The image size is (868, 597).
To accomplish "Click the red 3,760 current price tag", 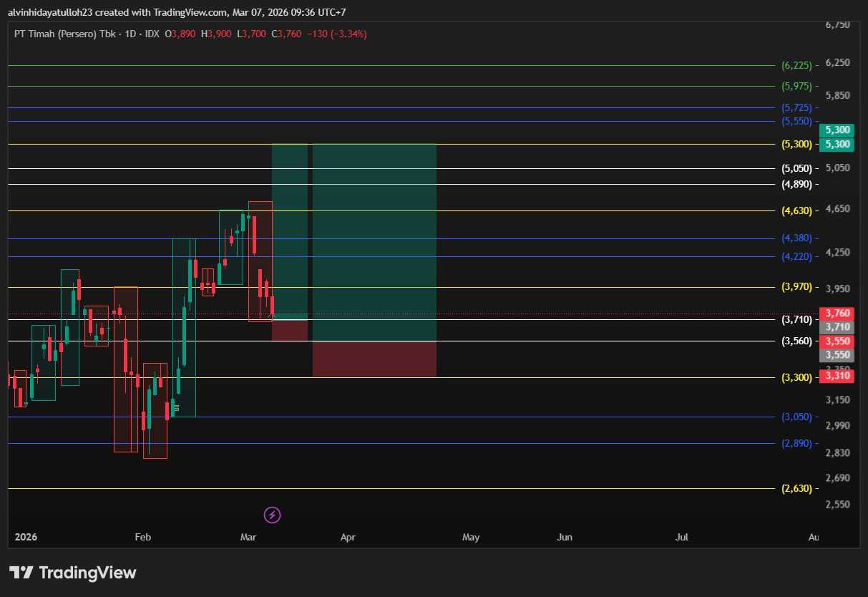I will point(837,314).
